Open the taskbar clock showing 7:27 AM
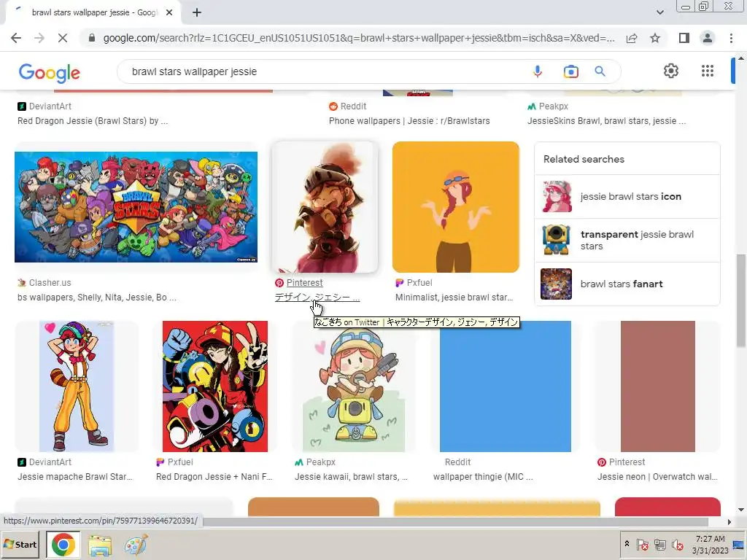Image resolution: width=747 pixels, height=560 pixels. 710,545
